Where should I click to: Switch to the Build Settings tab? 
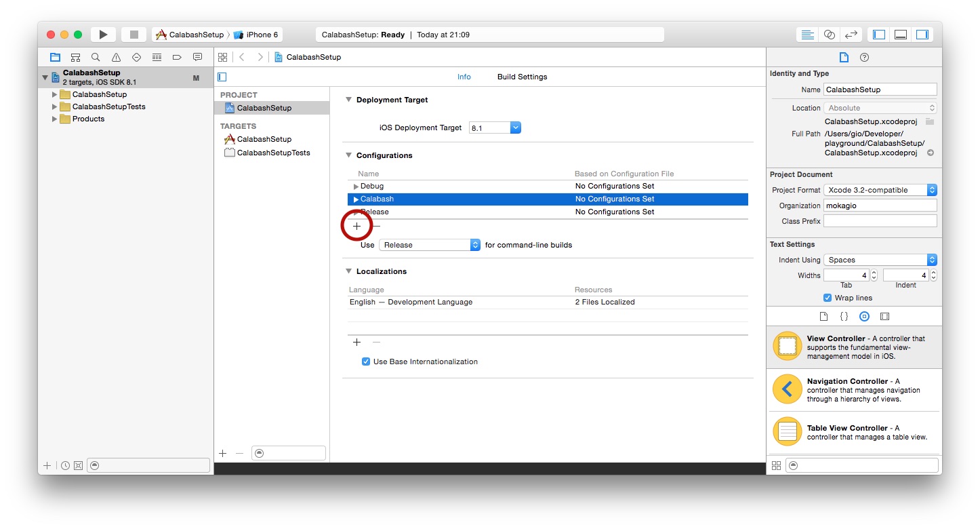click(x=522, y=77)
